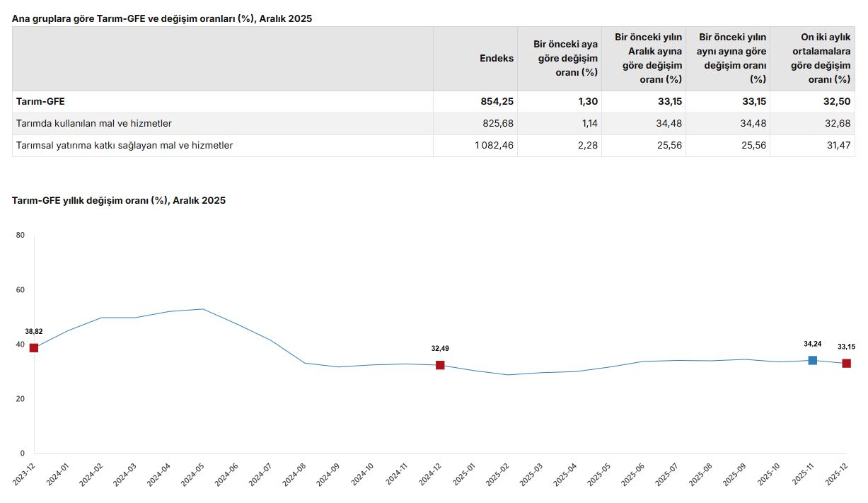Click the 32,50 twelve-month average cell
This screenshot has width=868, height=503.
[x=837, y=102]
